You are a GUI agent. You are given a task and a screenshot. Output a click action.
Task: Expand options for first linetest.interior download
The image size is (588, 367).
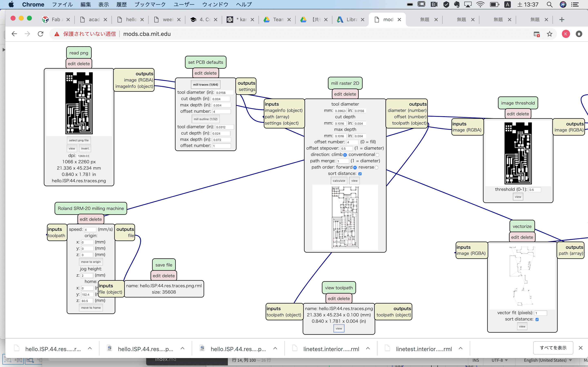click(368, 348)
